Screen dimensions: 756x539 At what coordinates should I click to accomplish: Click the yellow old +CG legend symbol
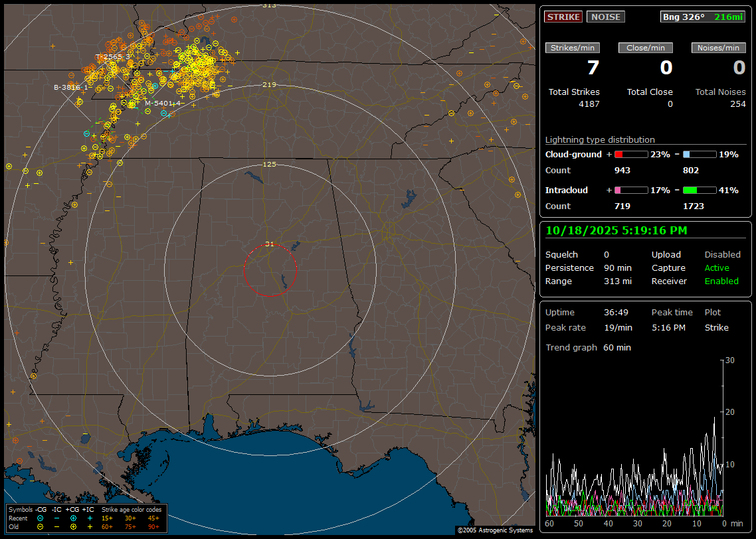coord(73,526)
